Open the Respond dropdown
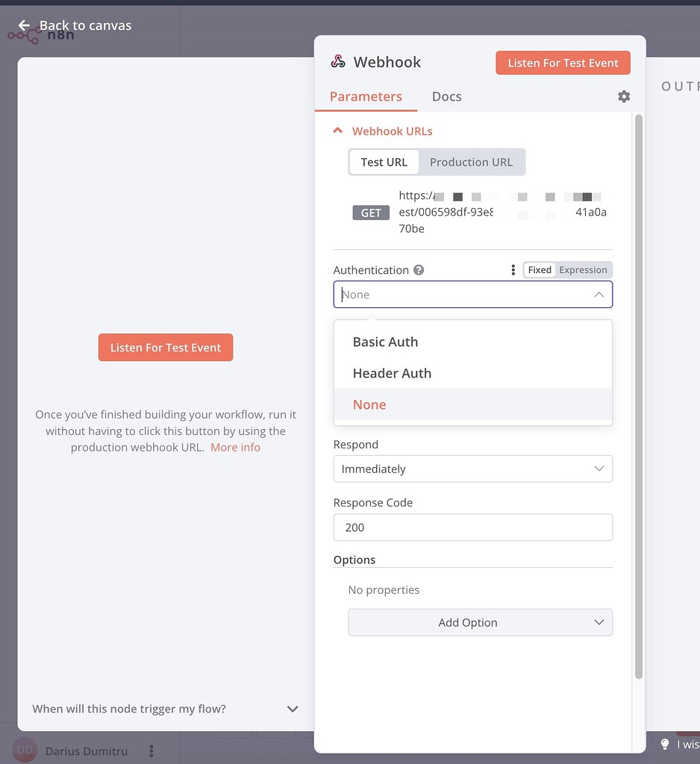700x764 pixels. pos(472,469)
